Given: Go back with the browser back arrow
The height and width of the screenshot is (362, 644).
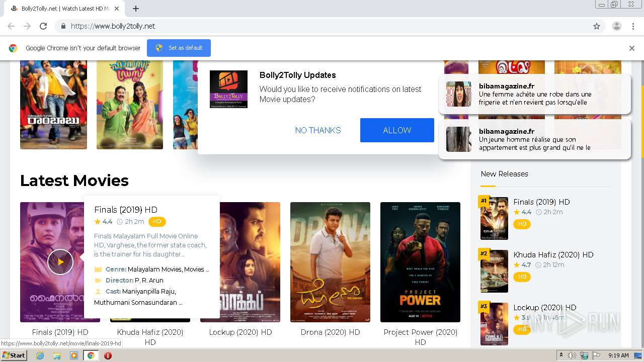Looking at the screenshot, I should 11,26.
